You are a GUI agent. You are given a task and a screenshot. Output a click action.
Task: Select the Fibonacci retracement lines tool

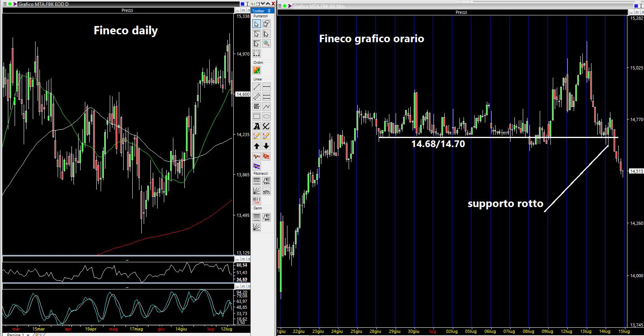(x=257, y=181)
